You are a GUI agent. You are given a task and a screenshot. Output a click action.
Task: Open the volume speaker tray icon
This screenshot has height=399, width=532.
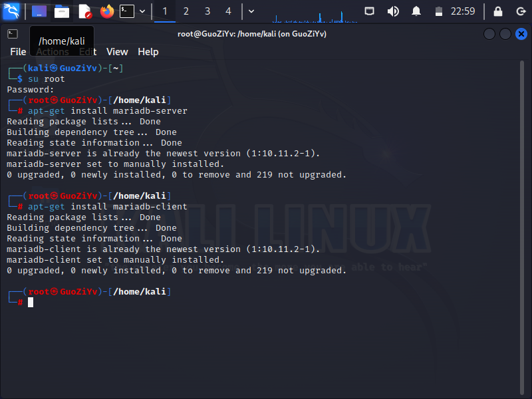tap(393, 11)
